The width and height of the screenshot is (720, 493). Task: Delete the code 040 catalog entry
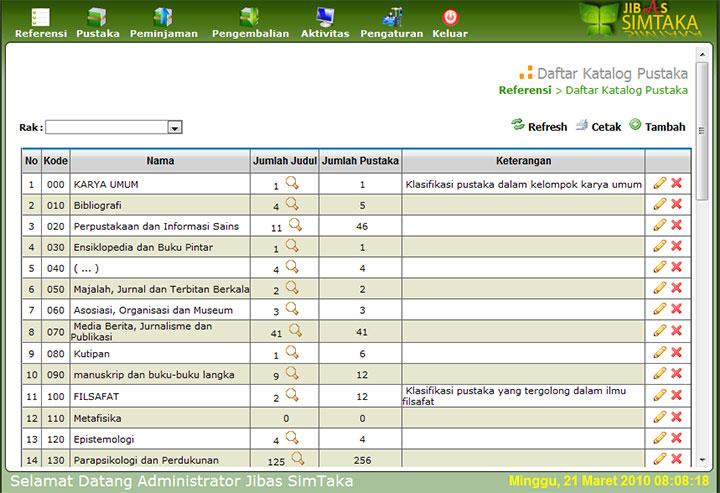[x=676, y=267]
